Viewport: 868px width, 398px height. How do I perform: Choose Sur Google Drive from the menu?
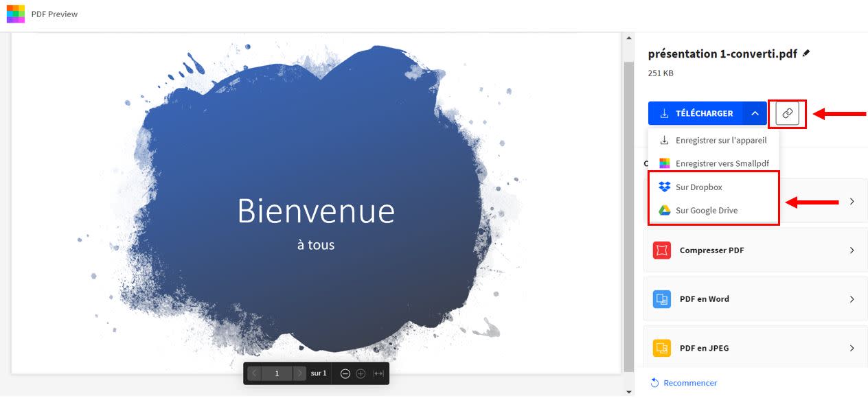[713, 210]
